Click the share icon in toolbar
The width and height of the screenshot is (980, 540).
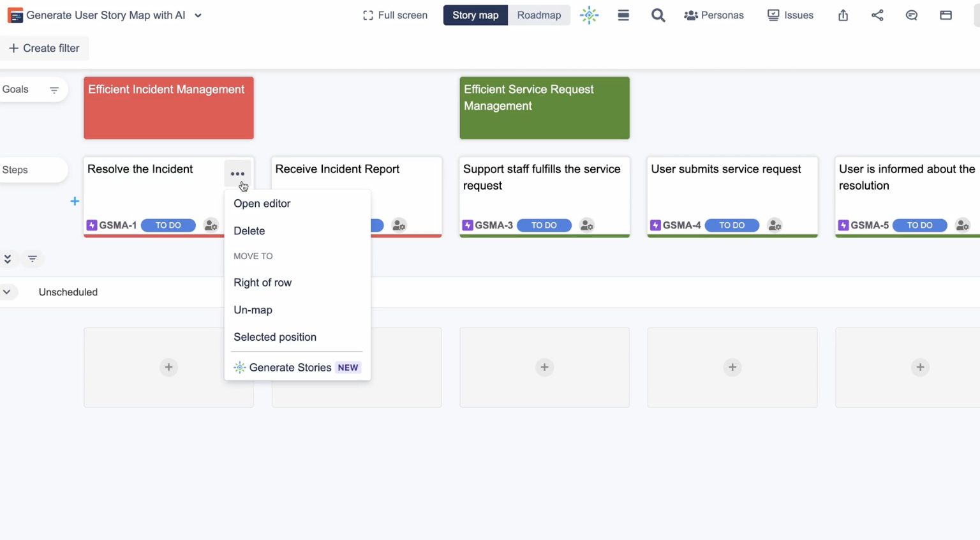[x=877, y=15]
